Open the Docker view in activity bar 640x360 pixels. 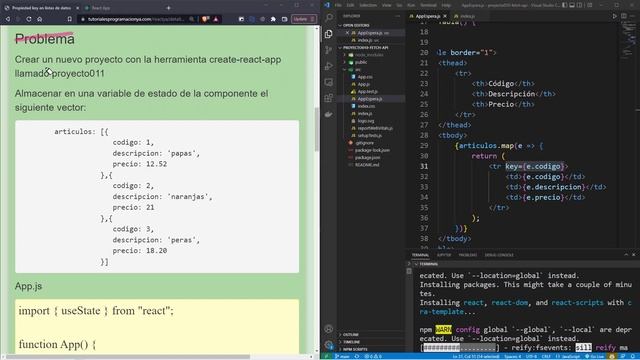point(329,114)
